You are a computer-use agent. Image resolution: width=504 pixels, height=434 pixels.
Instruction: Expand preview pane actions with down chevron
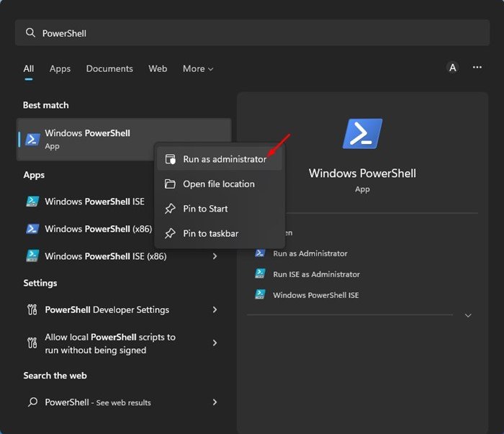pyautogui.click(x=468, y=315)
